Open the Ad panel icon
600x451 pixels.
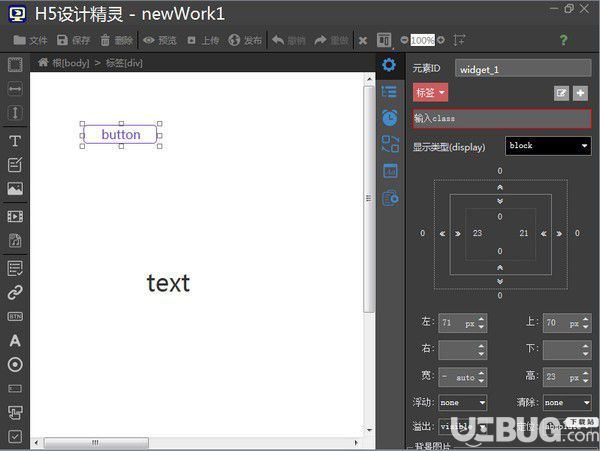(x=390, y=171)
